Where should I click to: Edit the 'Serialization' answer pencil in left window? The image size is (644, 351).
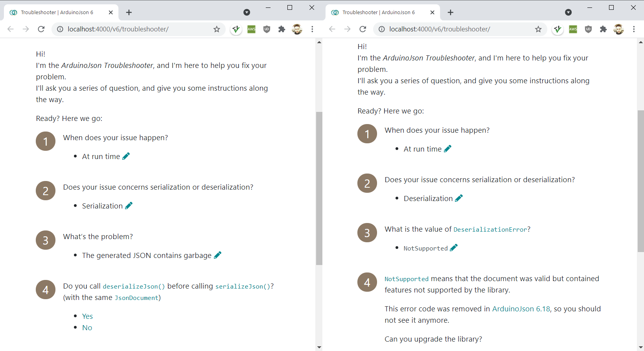point(129,206)
